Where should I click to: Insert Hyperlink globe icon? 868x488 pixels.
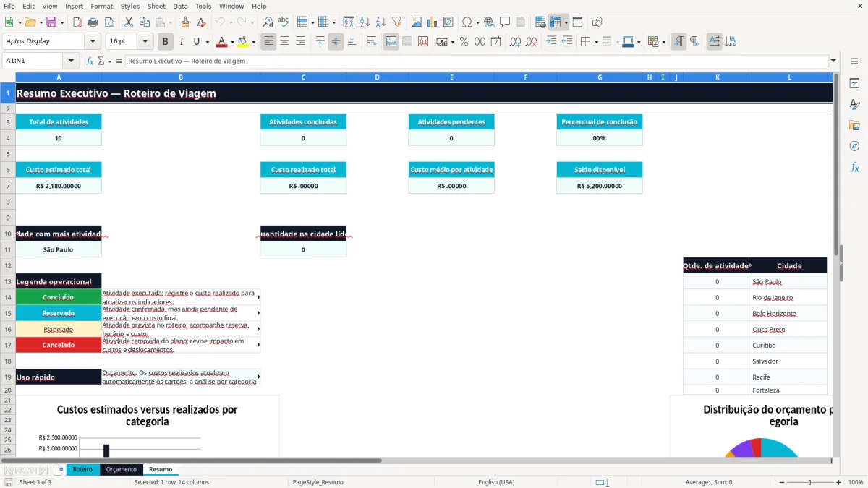point(489,22)
